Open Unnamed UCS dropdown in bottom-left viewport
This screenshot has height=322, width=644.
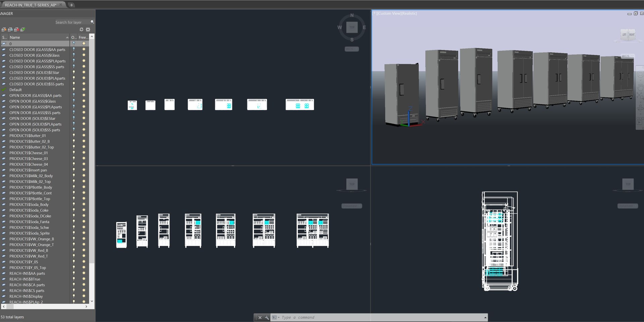point(352,206)
